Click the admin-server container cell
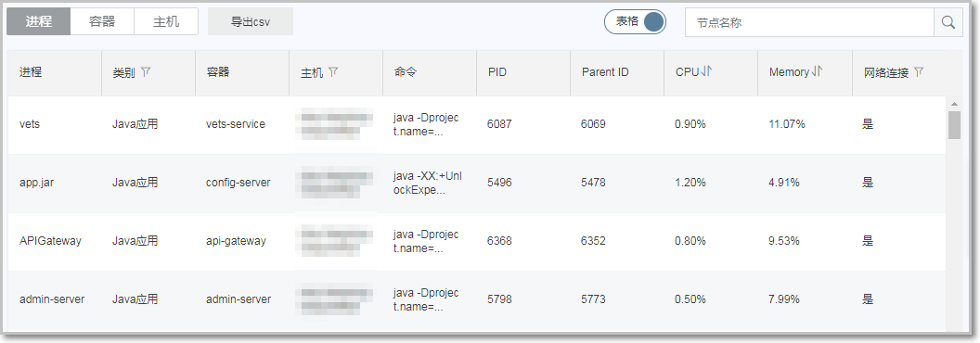The width and height of the screenshot is (980, 343). [239, 299]
